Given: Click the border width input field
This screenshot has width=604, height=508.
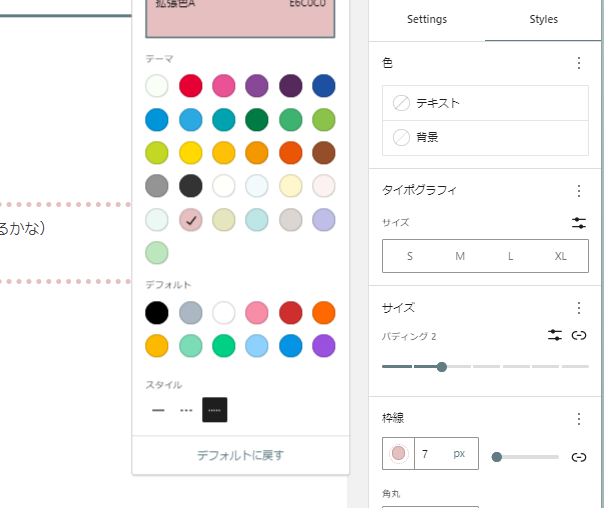Looking at the screenshot, I should (x=431, y=454).
